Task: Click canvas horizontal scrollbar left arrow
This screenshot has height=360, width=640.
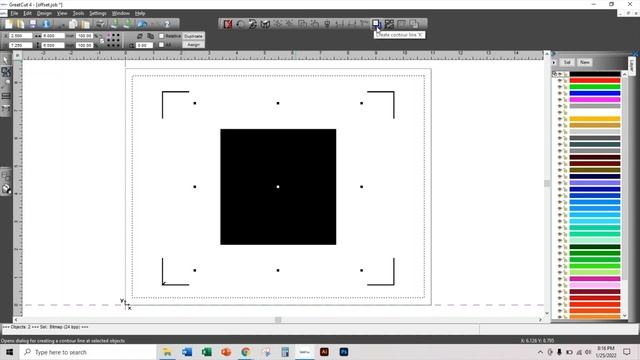Action: (x=16, y=320)
